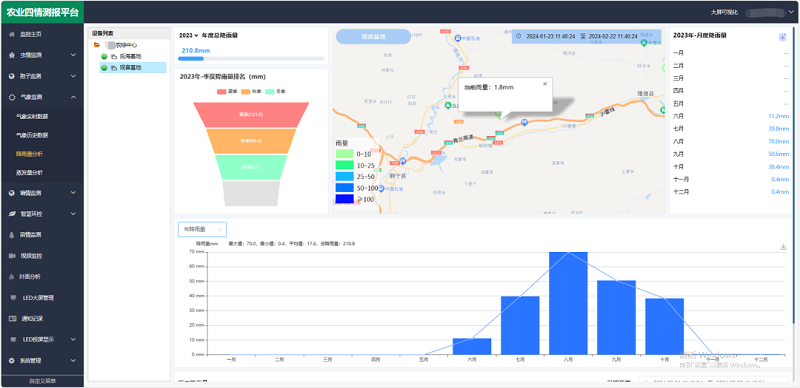Open the 2023 year dropdown
Screen dimensions: 800x388
click(x=189, y=36)
